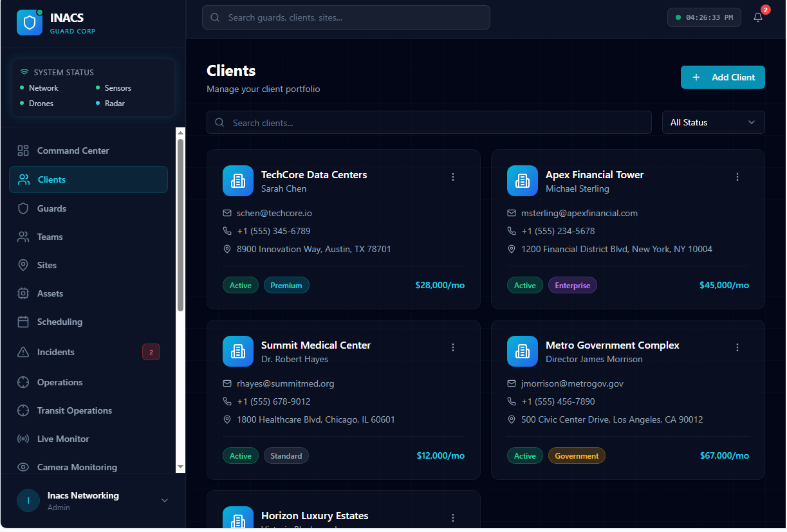This screenshot has height=532, width=787.
Task: Open notifications bell icon
Action: coord(758,17)
